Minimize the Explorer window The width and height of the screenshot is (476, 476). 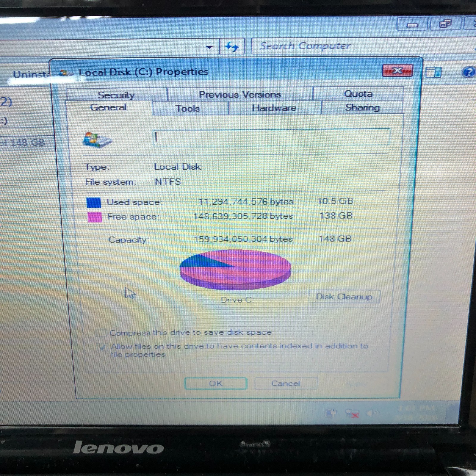[412, 25]
